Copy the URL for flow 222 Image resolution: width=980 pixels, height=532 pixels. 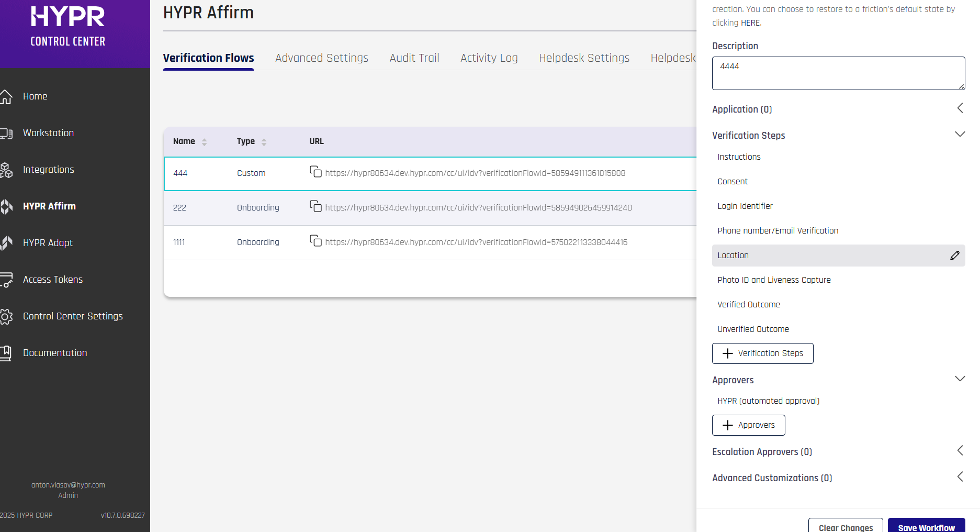point(316,206)
